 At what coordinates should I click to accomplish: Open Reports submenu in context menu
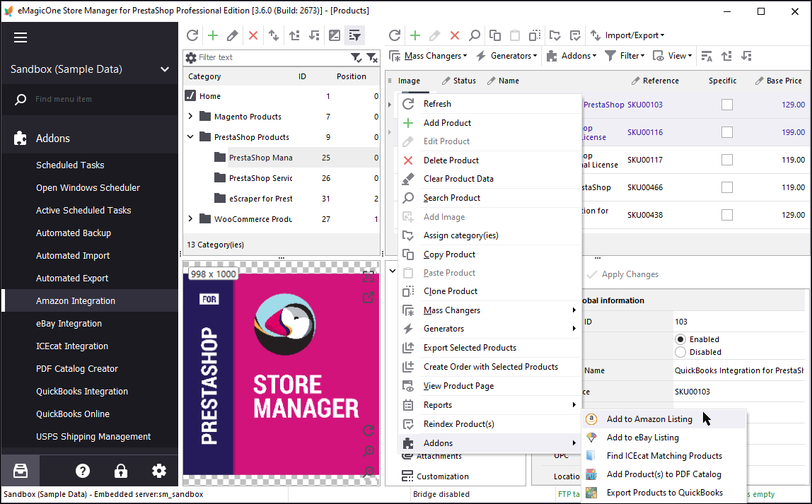point(490,405)
